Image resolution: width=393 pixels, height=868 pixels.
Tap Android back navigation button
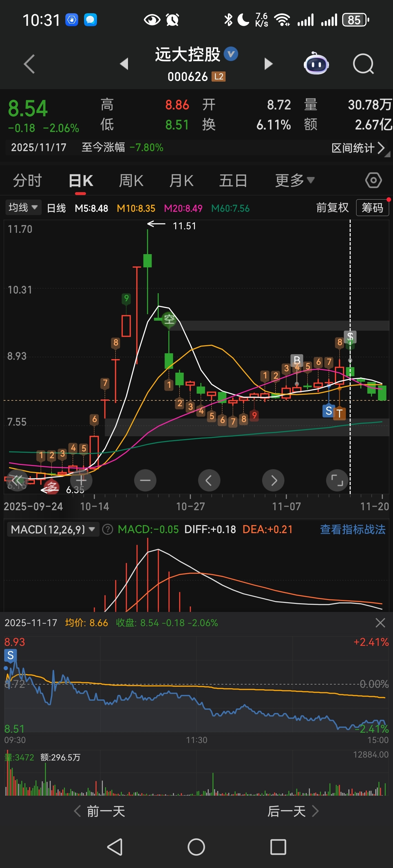pos(115,847)
